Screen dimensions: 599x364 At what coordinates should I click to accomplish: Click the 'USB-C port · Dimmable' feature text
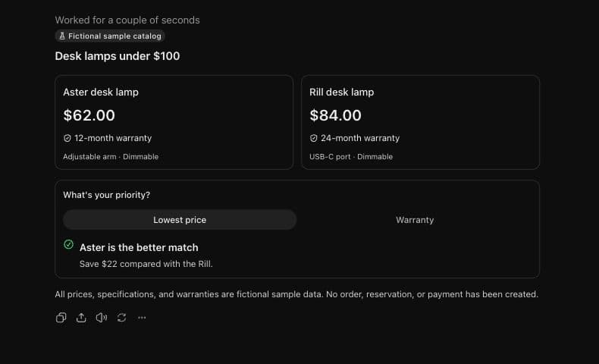[x=351, y=157]
